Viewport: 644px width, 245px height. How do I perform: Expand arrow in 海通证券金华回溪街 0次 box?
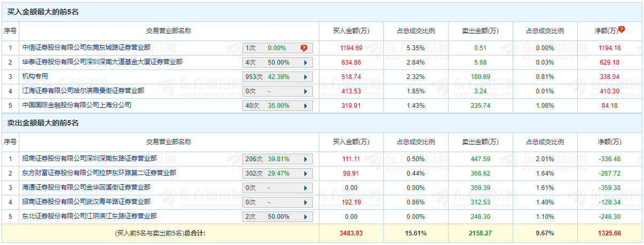pos(305,188)
